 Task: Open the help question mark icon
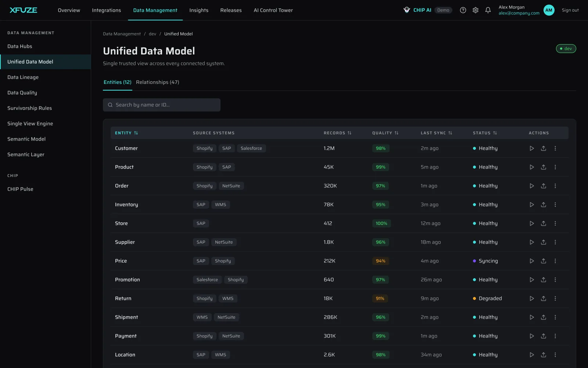(463, 10)
